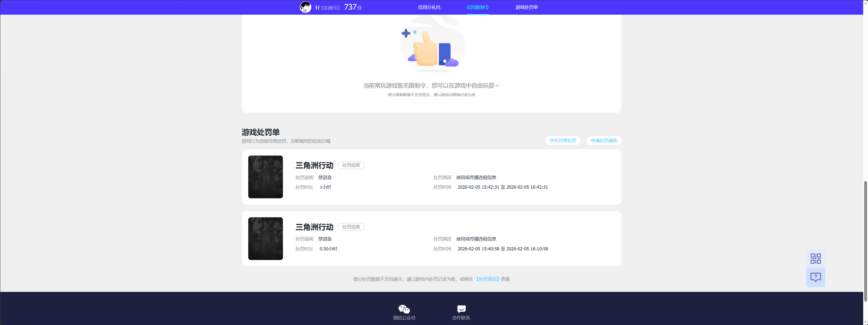The image size is (868, 325).
Task: Open the 【处罚查询】 link
Action: tap(487, 279)
